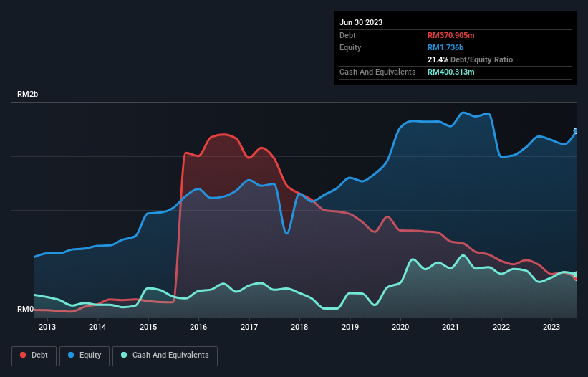Image resolution: width=588 pixels, height=377 pixels.
Task: Click the Equity row label in tooltip
Action: pyautogui.click(x=350, y=47)
